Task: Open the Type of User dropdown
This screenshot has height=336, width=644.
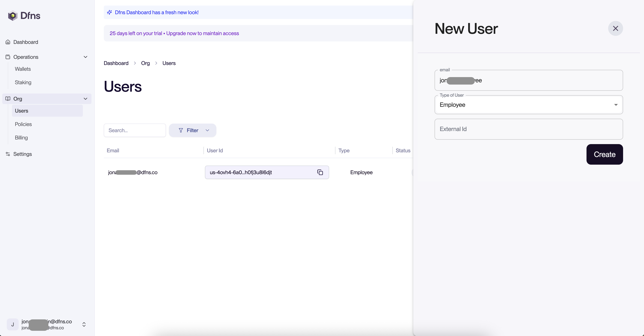Action: [x=528, y=105]
